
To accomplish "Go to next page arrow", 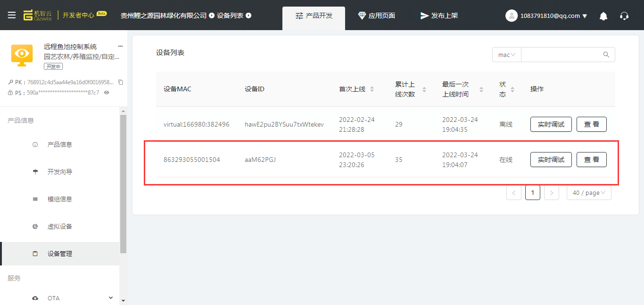I will [x=552, y=193].
